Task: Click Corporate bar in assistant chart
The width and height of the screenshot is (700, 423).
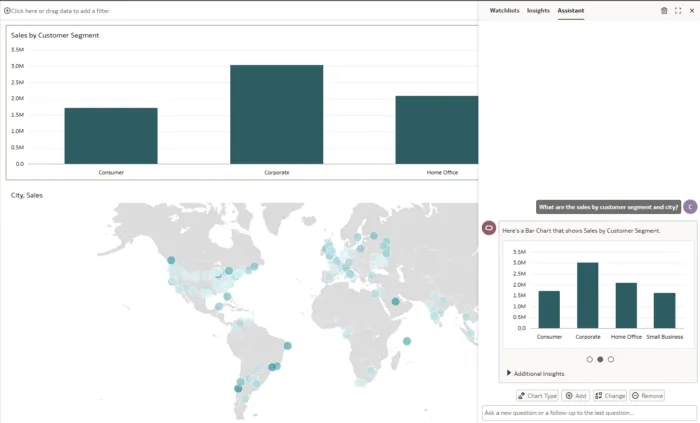Action: (588, 295)
